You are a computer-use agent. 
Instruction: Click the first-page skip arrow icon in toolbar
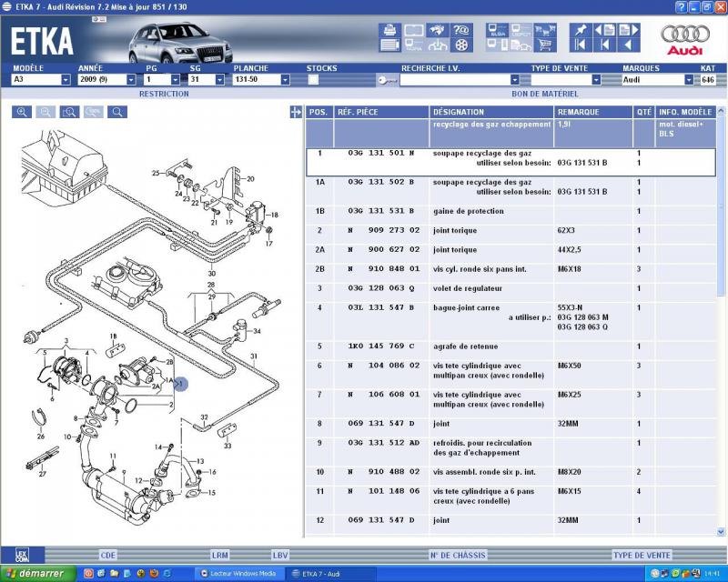click(x=581, y=45)
